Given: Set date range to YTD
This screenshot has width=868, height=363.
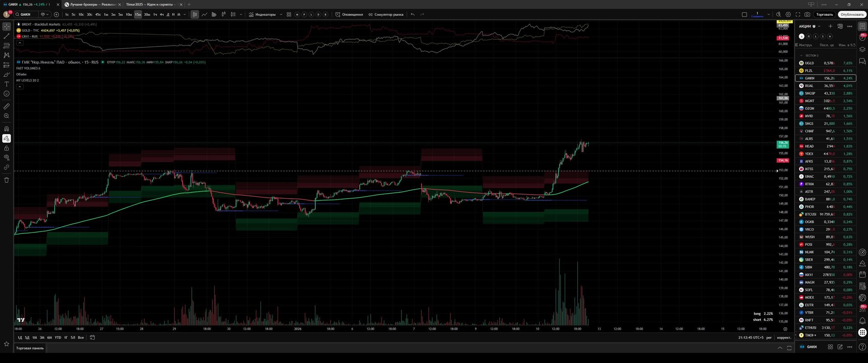Looking at the screenshot, I should coord(58,337).
